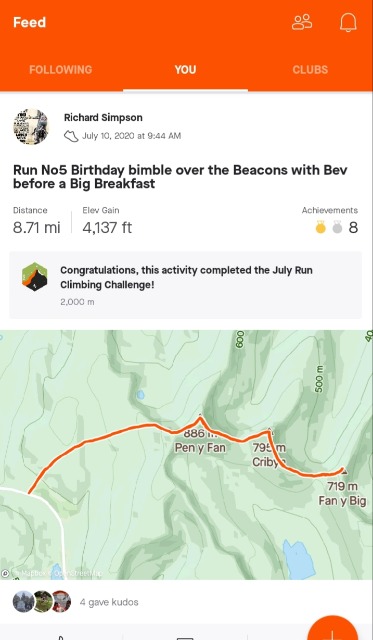
Task: Open the find friends people icon
Action: point(302,22)
